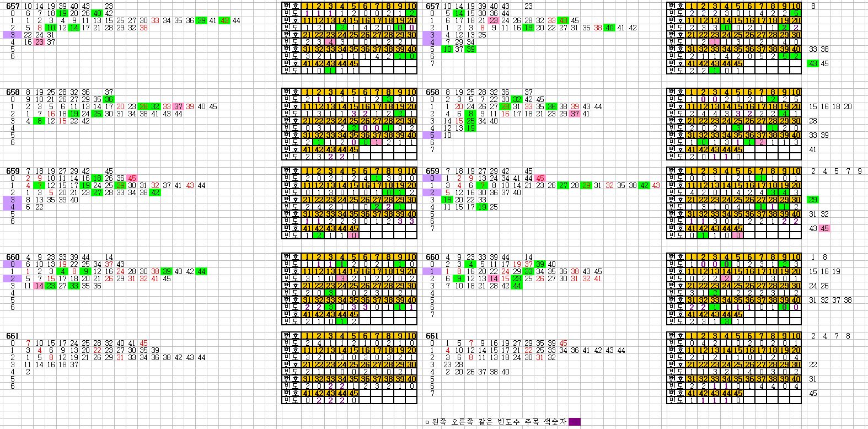This screenshot has height=429, width=868.
Task: Click the purple row label 5 in right 658 block
Action: pos(432,135)
